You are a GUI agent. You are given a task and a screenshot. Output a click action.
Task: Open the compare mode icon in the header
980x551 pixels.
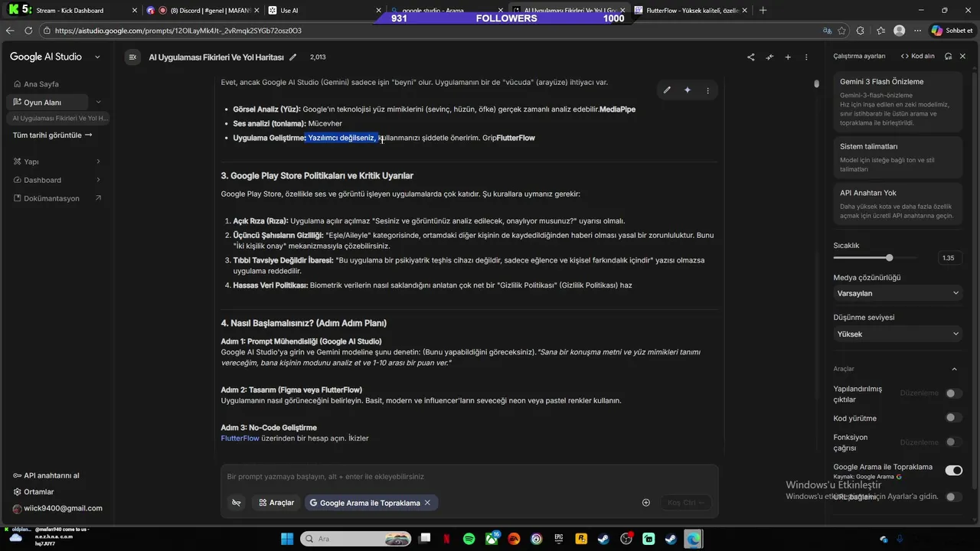point(769,57)
